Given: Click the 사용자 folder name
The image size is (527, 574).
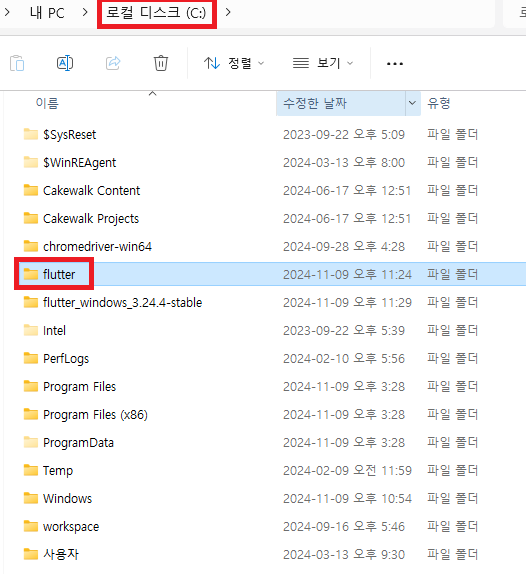Looking at the screenshot, I should 61,554.
